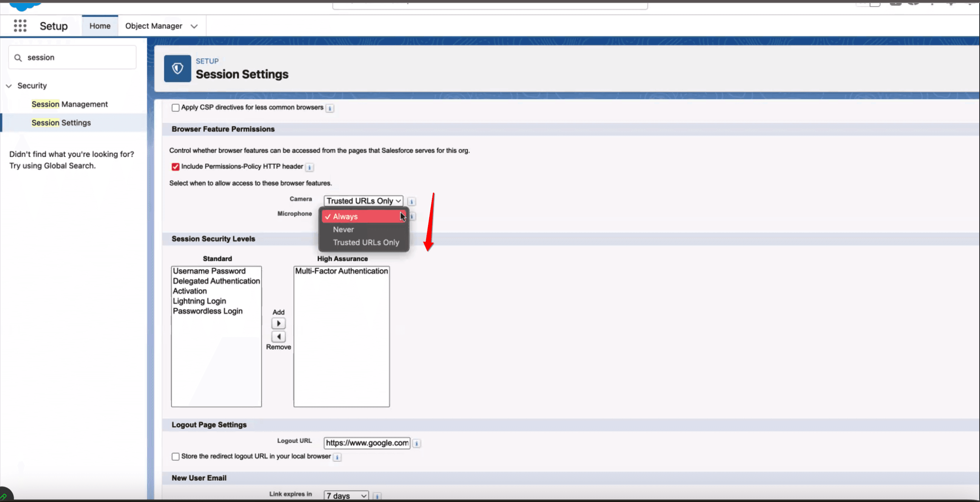Click the Logout URL input field
This screenshot has height=502, width=980.
pos(367,443)
